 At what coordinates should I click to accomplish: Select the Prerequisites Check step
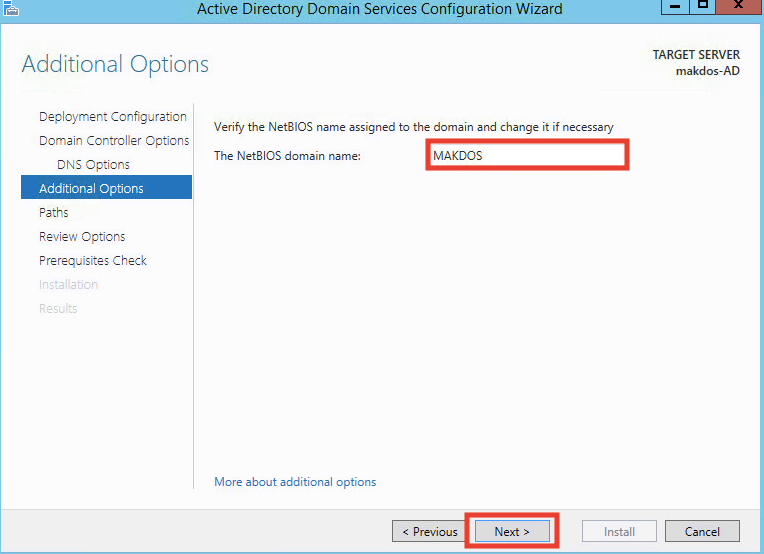(x=93, y=261)
